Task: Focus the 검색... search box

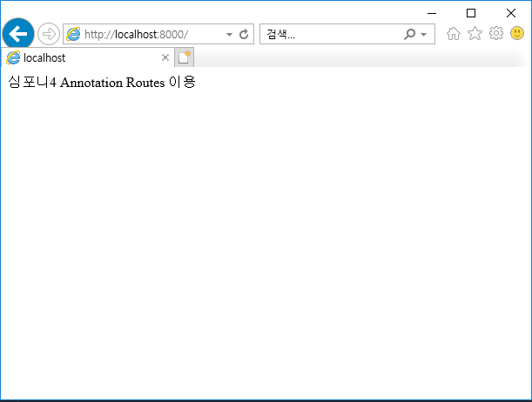Action: pos(331,34)
